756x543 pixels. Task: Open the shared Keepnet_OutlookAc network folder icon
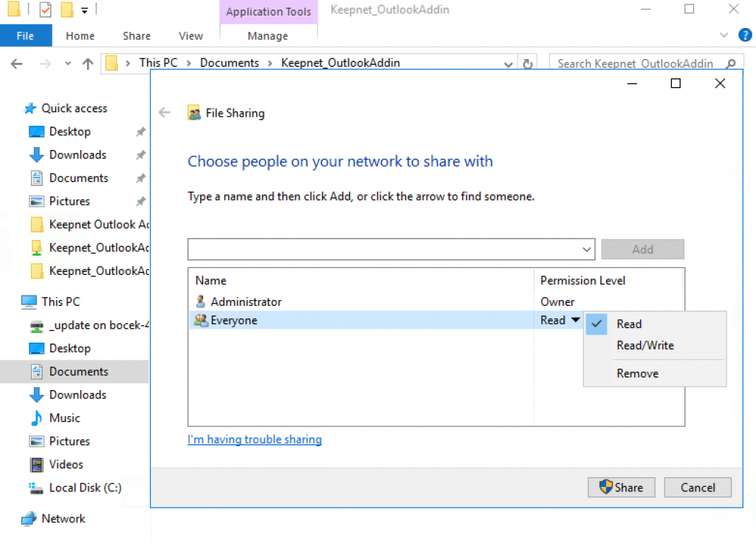[37, 247]
